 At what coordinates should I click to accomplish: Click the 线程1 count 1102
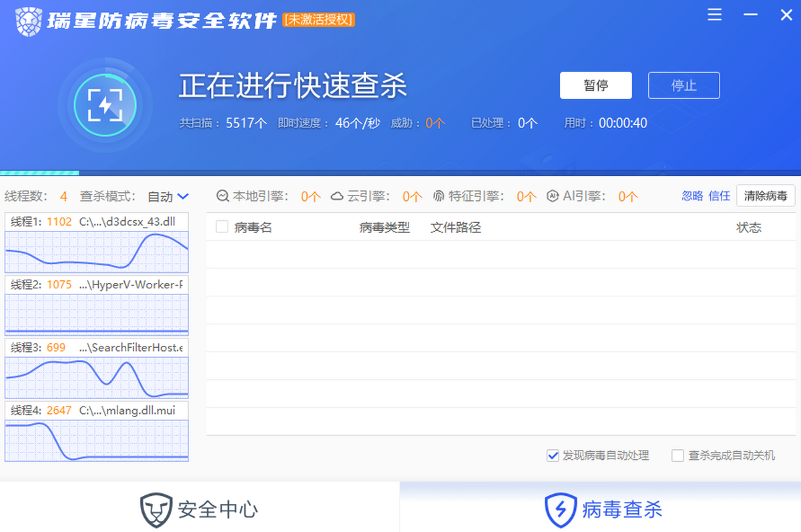coord(59,222)
